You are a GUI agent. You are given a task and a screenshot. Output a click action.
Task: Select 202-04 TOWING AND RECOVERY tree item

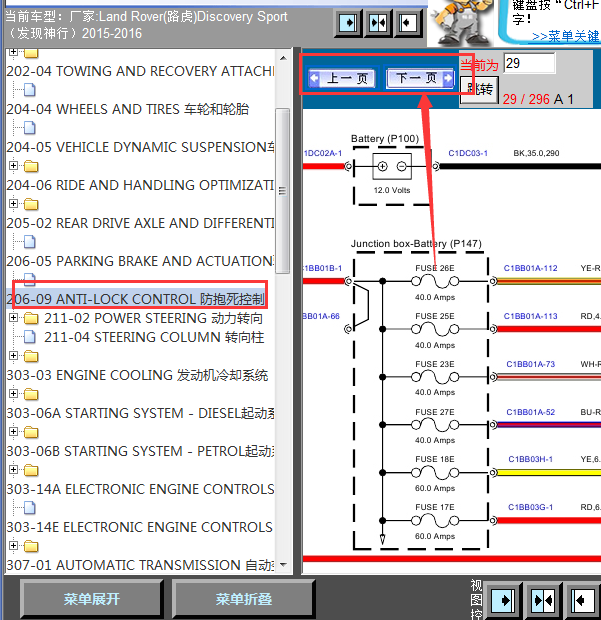click(x=140, y=71)
